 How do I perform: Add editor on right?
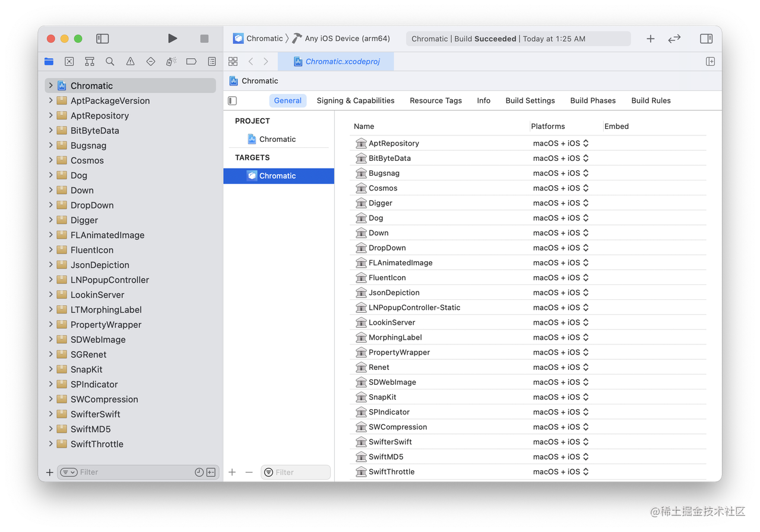pyautogui.click(x=710, y=62)
